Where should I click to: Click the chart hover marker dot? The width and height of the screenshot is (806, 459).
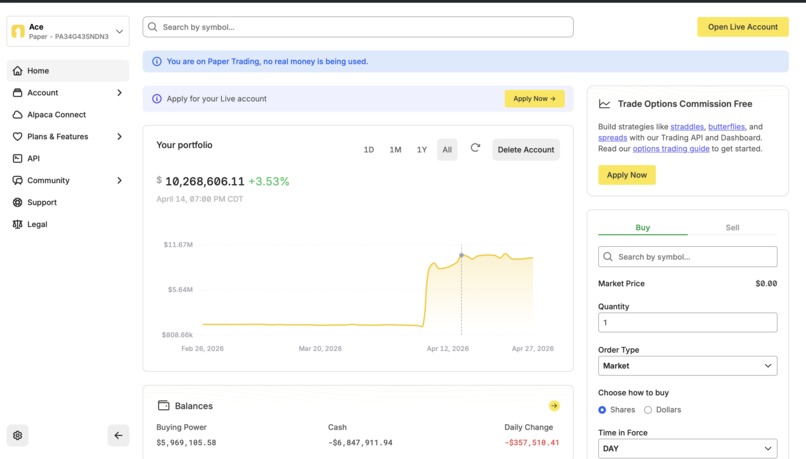pyautogui.click(x=461, y=255)
